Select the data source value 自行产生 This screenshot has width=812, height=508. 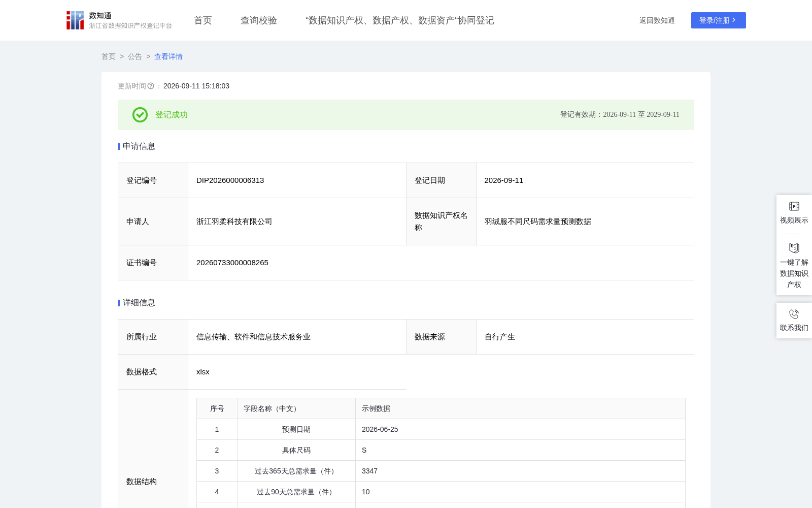pos(500,337)
